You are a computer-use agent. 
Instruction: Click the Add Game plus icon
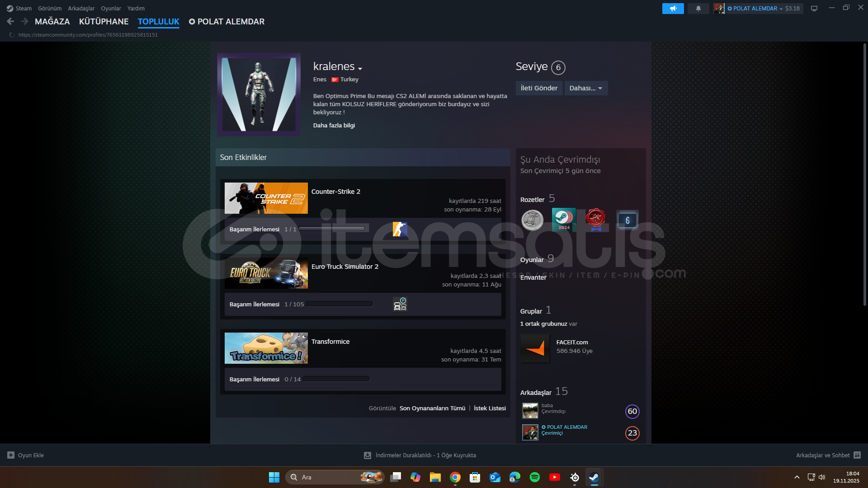(11, 455)
